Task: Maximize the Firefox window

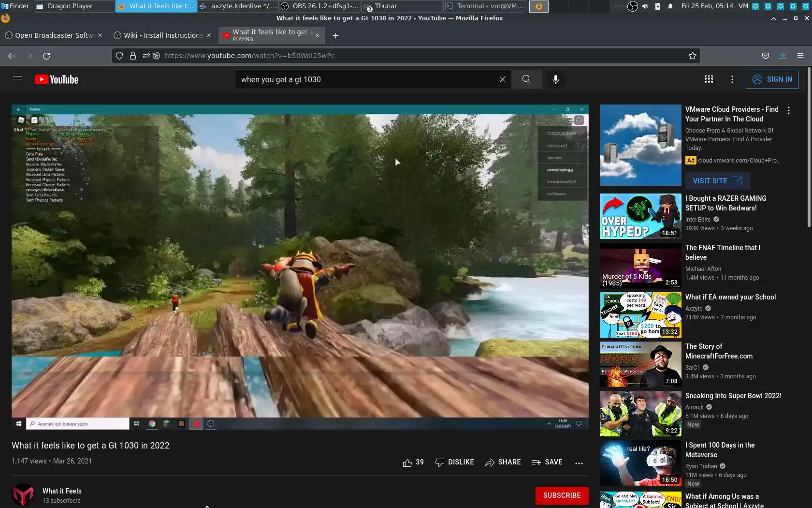Action: pyautogui.click(x=796, y=18)
